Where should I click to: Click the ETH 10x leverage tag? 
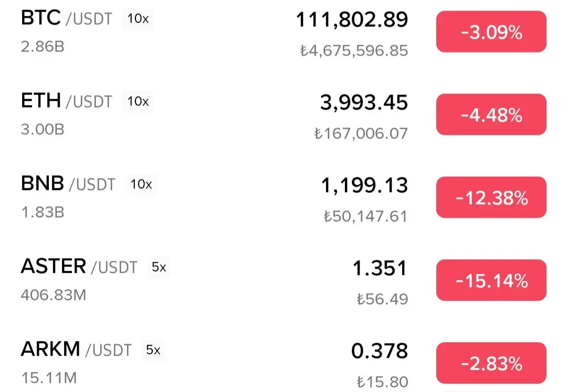click(x=138, y=101)
